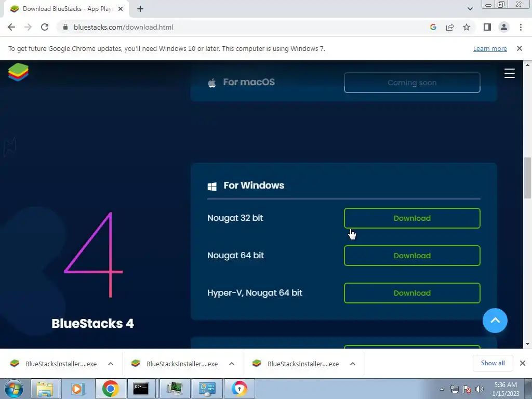Open Windows Explorer from the taskbar
The width and height of the screenshot is (532, 399).
pos(45,389)
